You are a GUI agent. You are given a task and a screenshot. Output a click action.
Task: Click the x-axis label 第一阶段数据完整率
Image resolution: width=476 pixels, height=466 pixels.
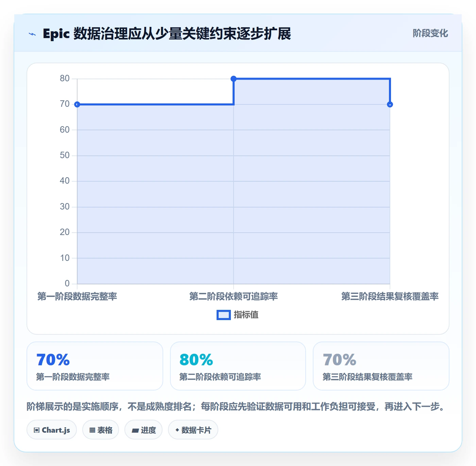[x=77, y=297]
